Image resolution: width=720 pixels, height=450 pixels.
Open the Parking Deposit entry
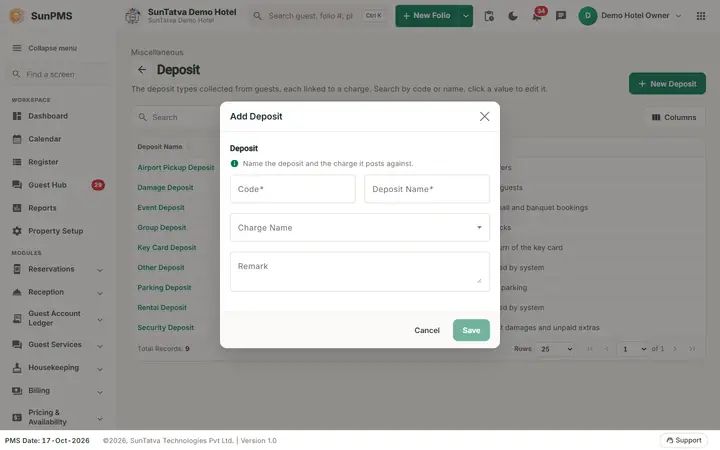tap(164, 287)
